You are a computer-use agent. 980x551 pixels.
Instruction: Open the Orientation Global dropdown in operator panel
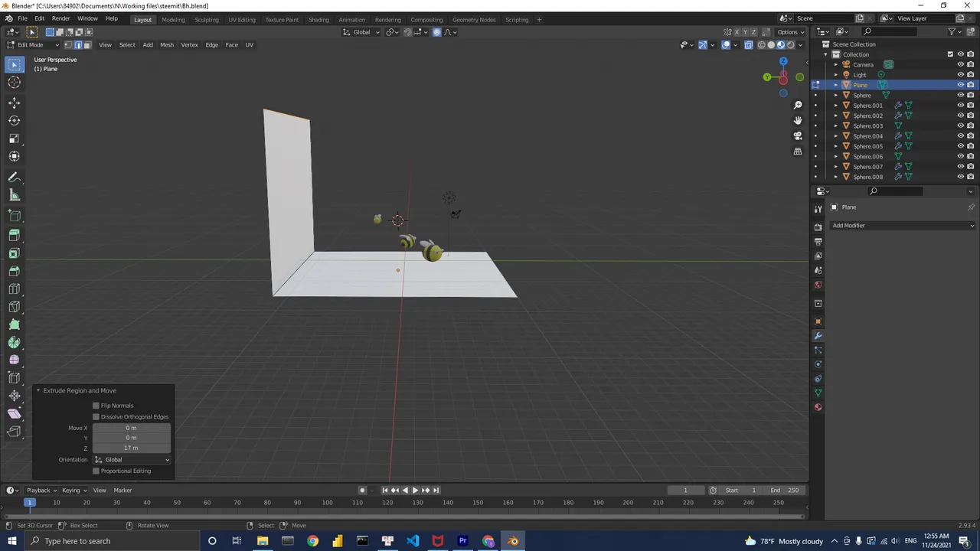[x=132, y=460]
